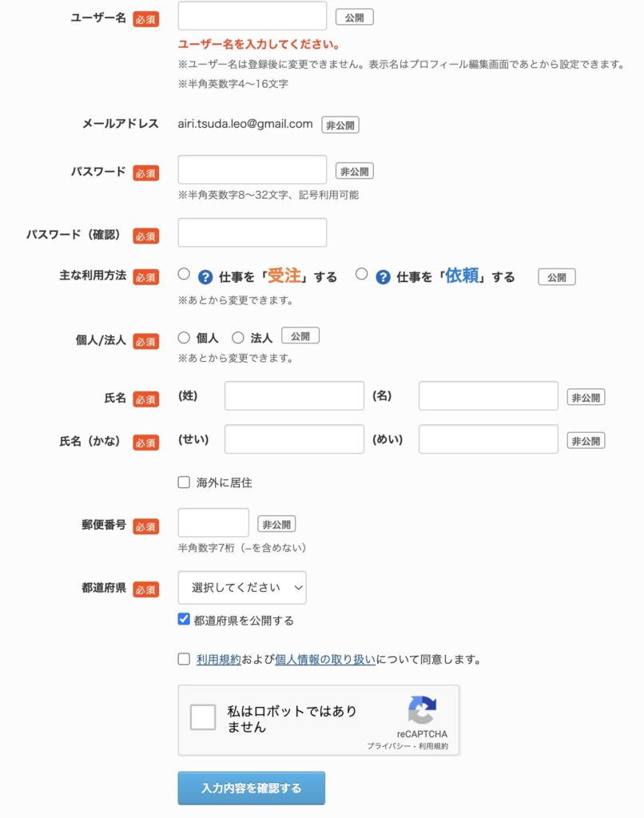Select the 仕事を「依頼」する radio button
The width and height of the screenshot is (644, 818).
pos(362,274)
